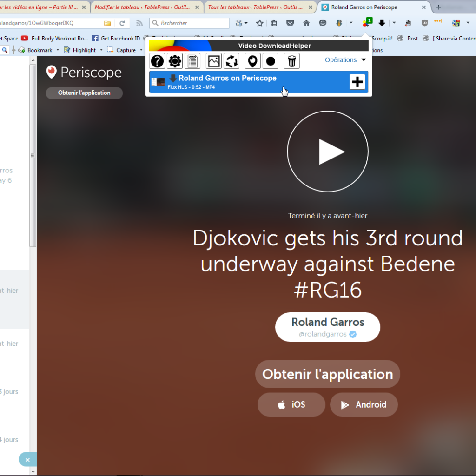Go to the home page icon
This screenshot has height=476, width=476.
pos(306,23)
